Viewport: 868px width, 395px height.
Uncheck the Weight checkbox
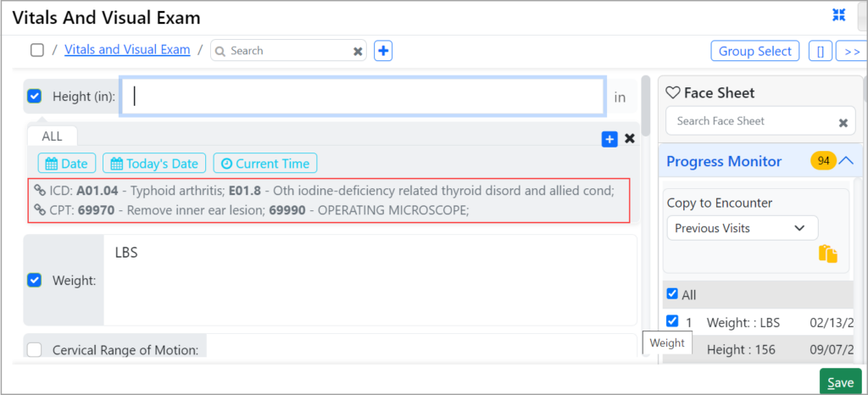click(35, 280)
